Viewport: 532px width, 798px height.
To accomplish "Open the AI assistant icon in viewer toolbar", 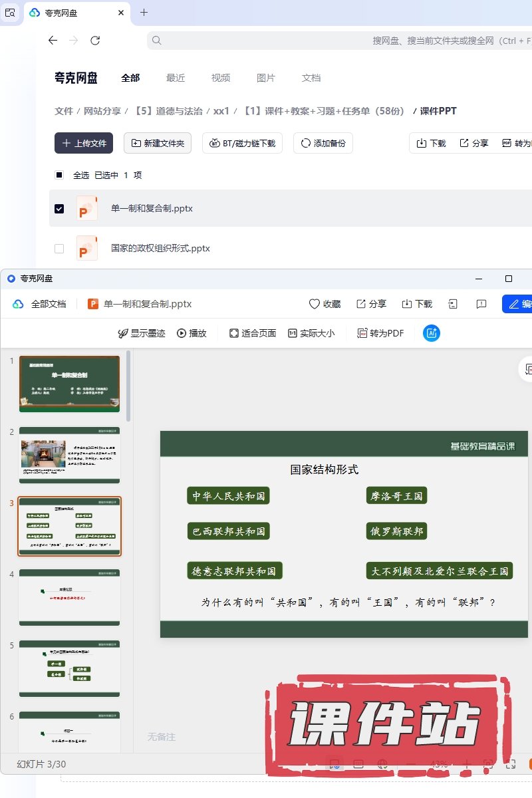I will click(x=431, y=333).
